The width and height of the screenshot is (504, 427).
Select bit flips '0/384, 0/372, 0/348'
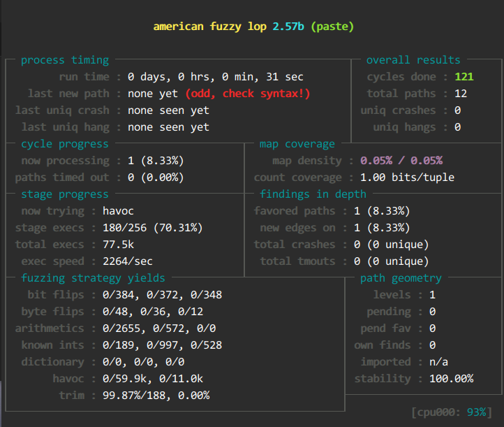163,295
